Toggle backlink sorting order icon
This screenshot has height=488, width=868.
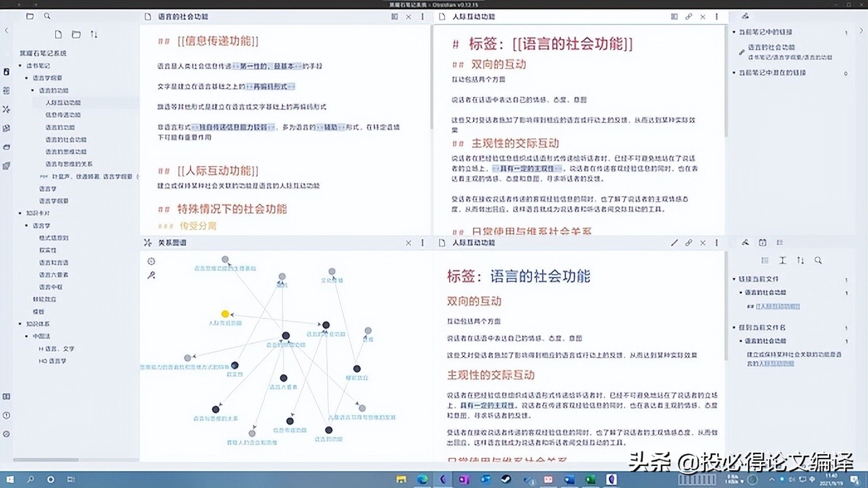point(800,260)
